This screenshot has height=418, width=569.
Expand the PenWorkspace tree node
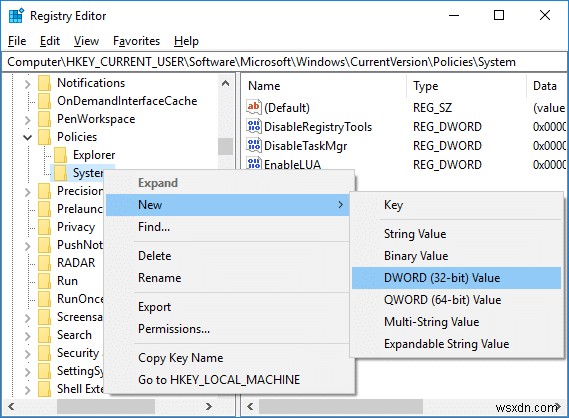[x=28, y=120]
